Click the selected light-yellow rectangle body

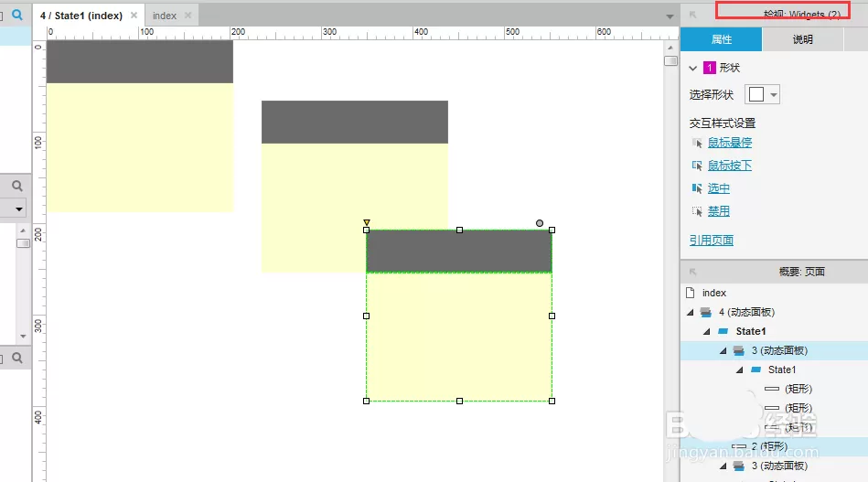459,337
